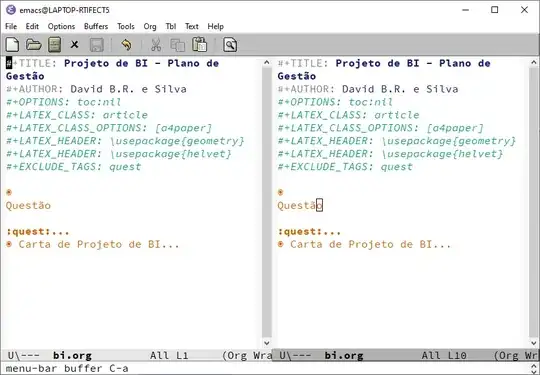Click 'Questão' heading in left pane

pyautogui.click(x=28, y=206)
